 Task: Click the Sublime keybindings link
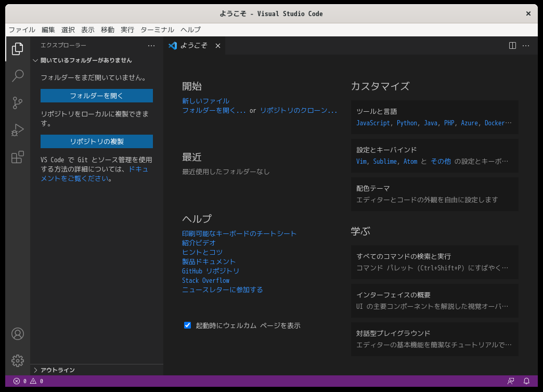click(x=385, y=162)
